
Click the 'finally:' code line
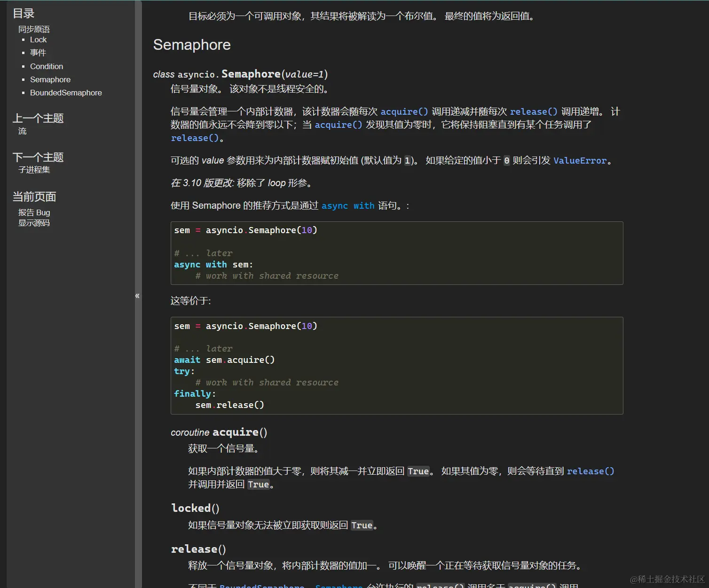195,394
